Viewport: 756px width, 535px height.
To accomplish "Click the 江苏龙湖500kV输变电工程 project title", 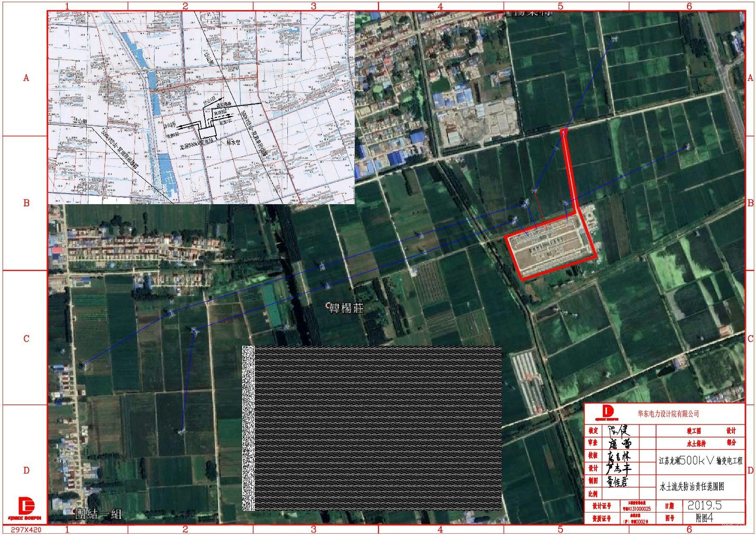I will pyautogui.click(x=700, y=461).
